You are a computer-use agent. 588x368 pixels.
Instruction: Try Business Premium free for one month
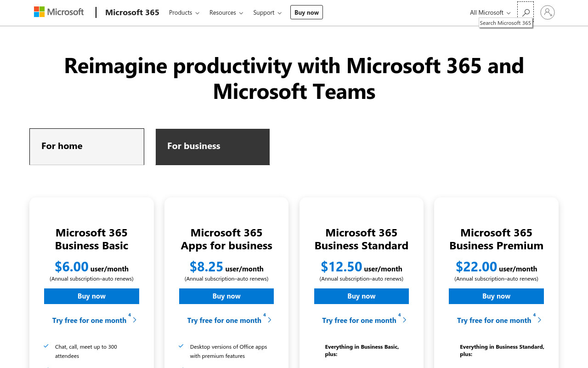pyautogui.click(x=499, y=320)
